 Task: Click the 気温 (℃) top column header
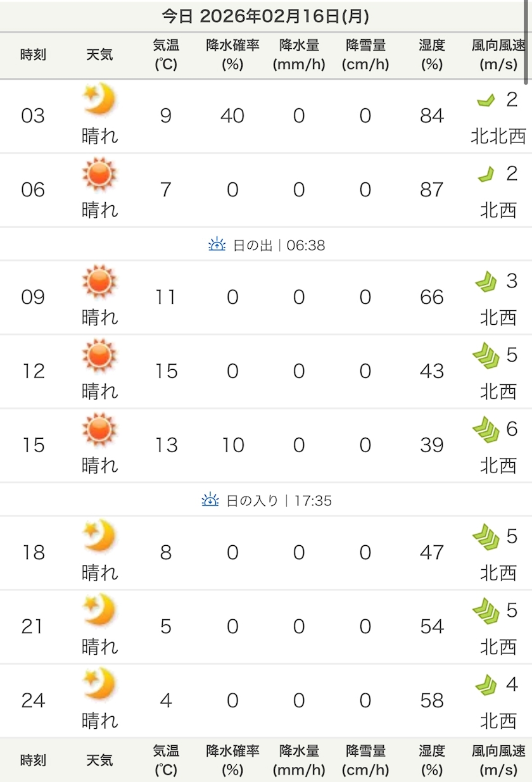pos(166,54)
